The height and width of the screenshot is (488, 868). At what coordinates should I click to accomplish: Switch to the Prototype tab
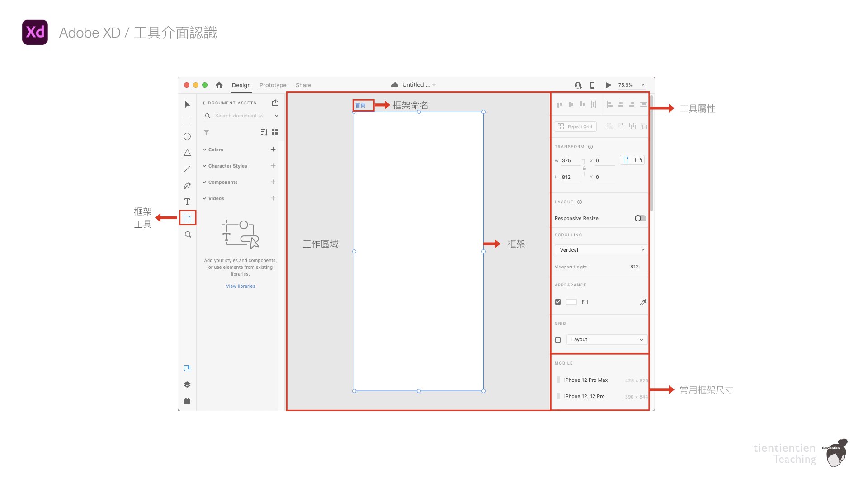coord(273,85)
